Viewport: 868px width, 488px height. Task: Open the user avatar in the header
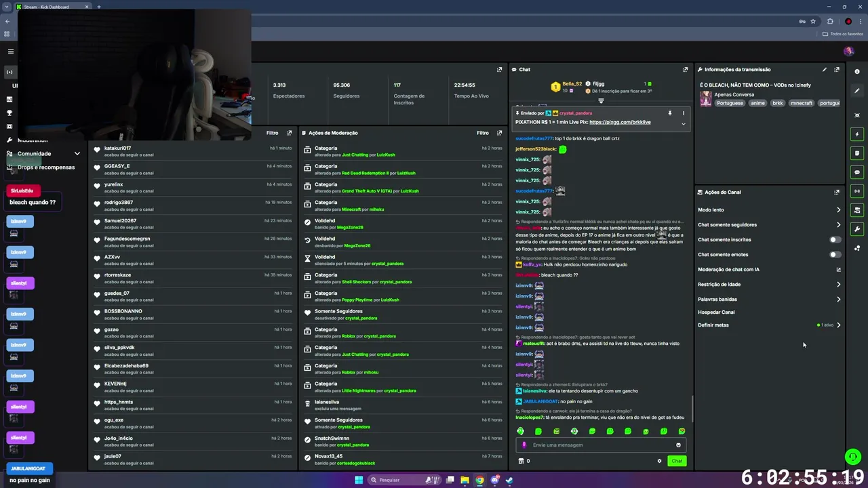pos(848,52)
